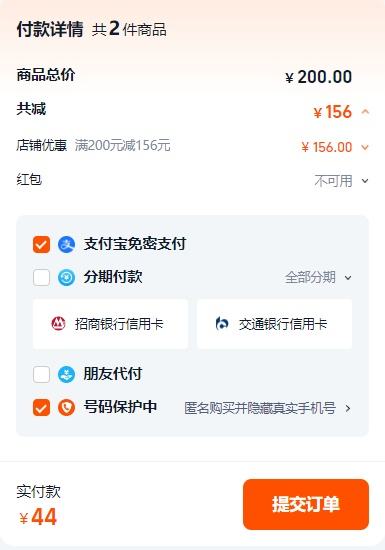Uncheck 支付宝免密支付 checkbox

(41, 244)
